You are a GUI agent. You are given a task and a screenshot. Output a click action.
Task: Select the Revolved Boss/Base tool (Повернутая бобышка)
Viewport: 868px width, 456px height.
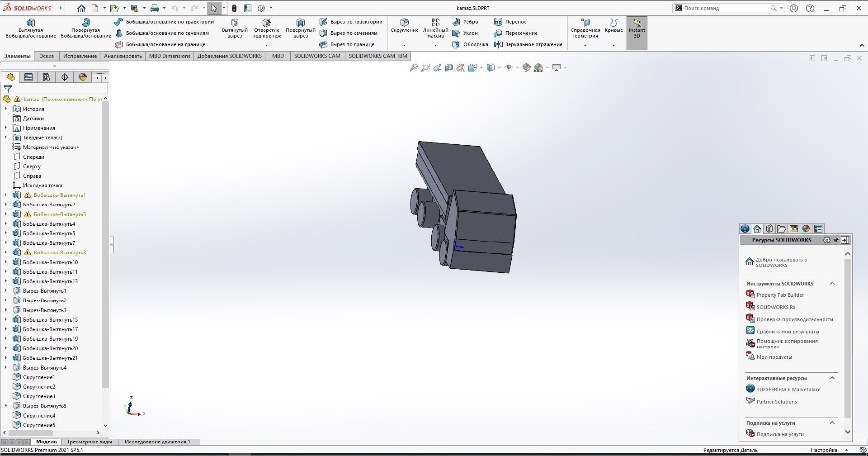coord(86,28)
